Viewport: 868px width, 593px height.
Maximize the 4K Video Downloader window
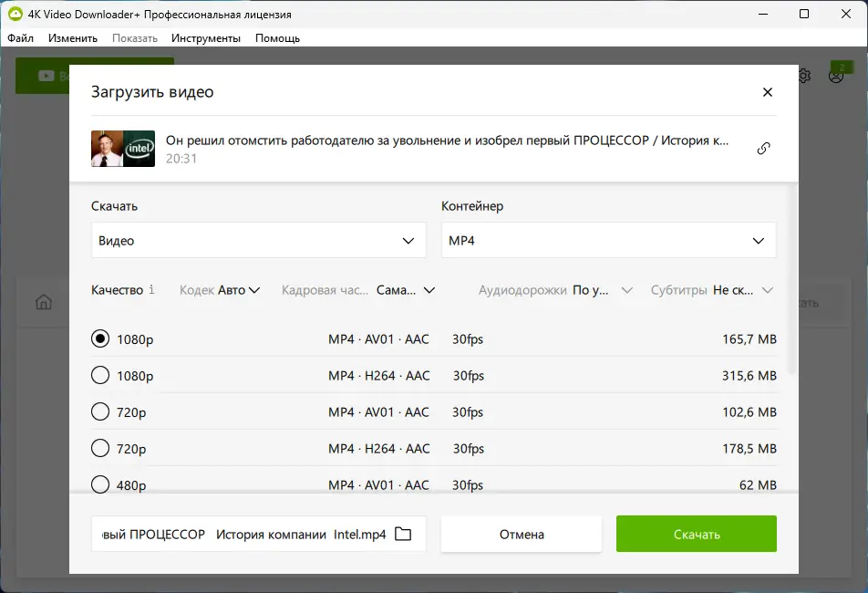(804, 14)
